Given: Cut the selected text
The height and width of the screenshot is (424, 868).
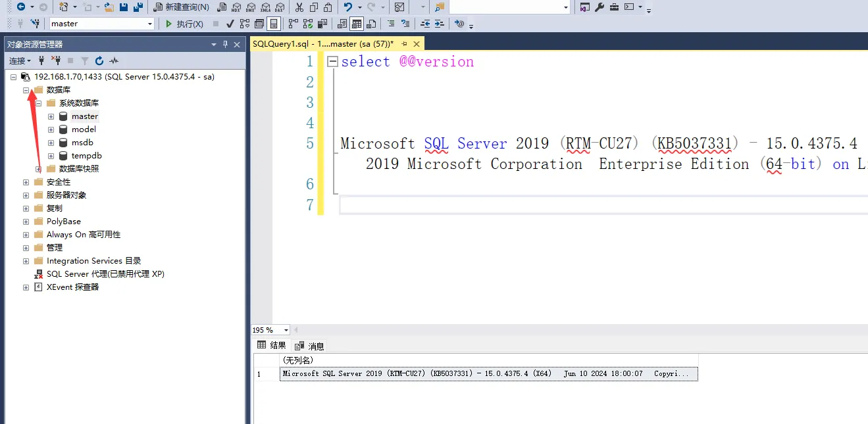Looking at the screenshot, I should tap(299, 8).
